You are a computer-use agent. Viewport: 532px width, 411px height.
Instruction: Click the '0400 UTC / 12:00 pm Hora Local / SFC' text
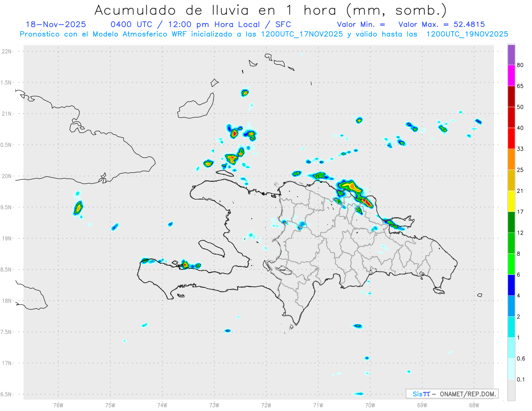tap(200, 24)
